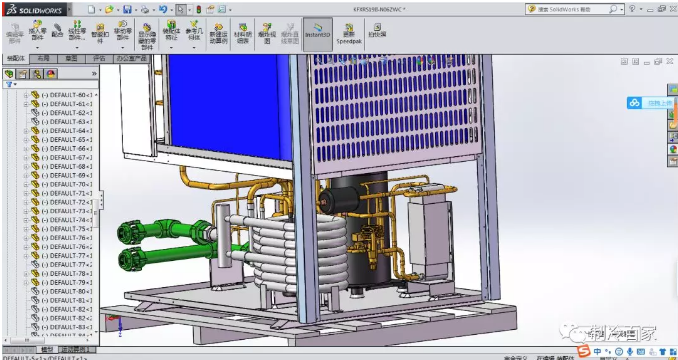Switch to the 布局 (Layout) tab

coord(43,58)
